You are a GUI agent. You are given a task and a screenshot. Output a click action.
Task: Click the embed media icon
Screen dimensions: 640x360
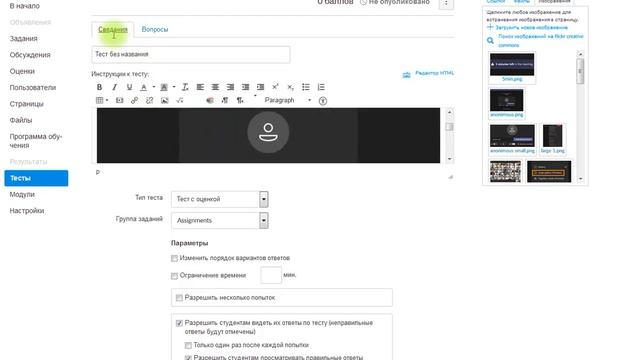click(x=119, y=100)
